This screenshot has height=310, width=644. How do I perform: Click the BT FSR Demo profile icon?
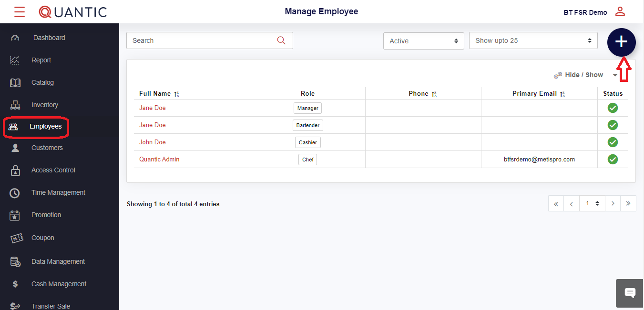pos(620,11)
